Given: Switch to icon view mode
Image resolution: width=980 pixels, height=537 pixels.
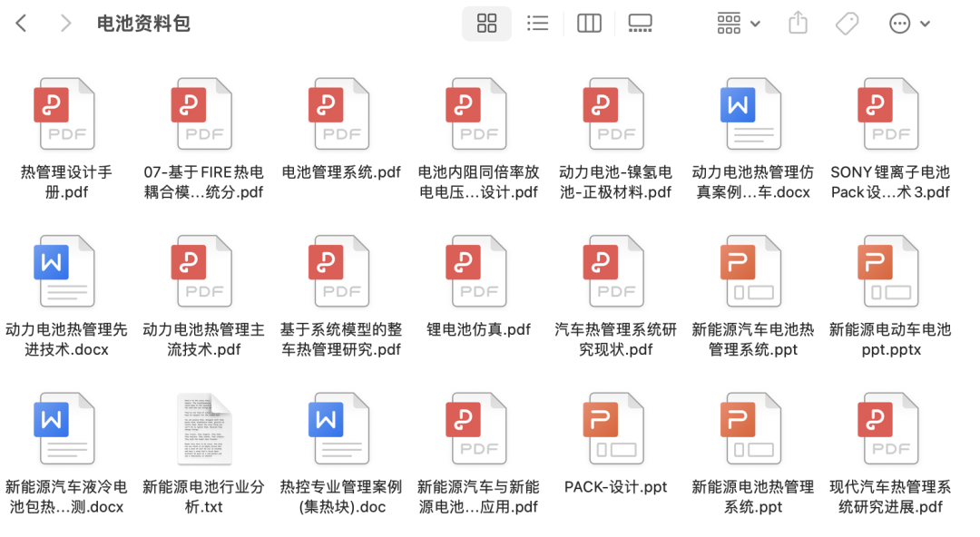Looking at the screenshot, I should [x=486, y=23].
